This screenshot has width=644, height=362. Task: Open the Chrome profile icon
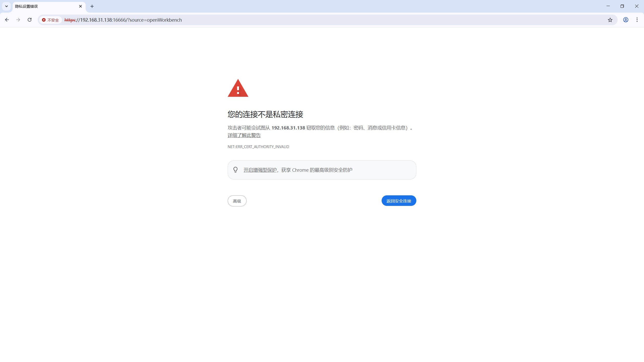tap(626, 20)
